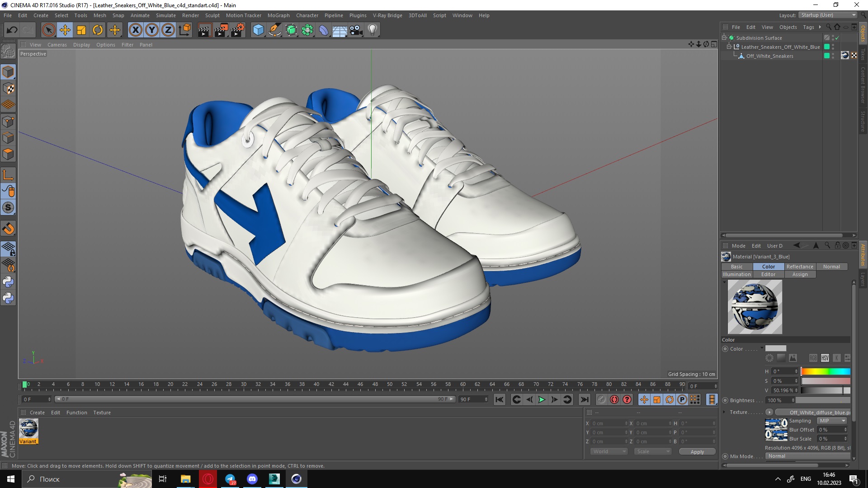Adjust the Hue rainbow slider
The height and width of the screenshot is (488, 868).
pos(826,371)
